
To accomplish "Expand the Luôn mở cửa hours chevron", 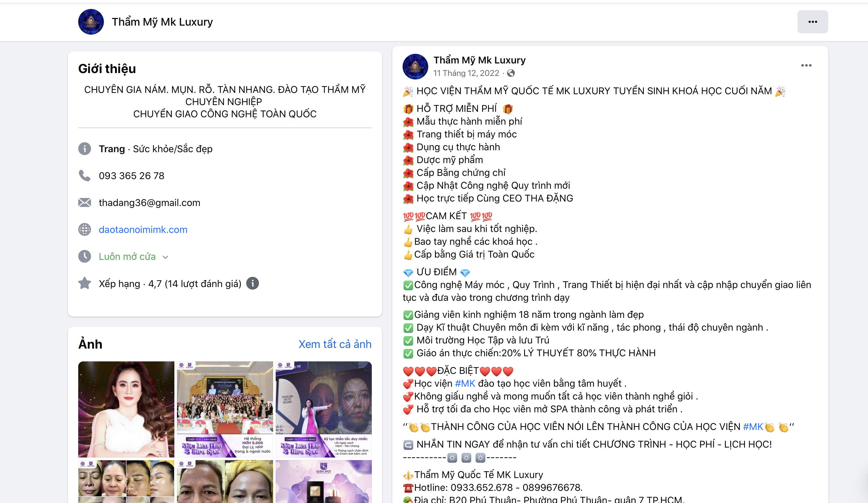I will [165, 257].
